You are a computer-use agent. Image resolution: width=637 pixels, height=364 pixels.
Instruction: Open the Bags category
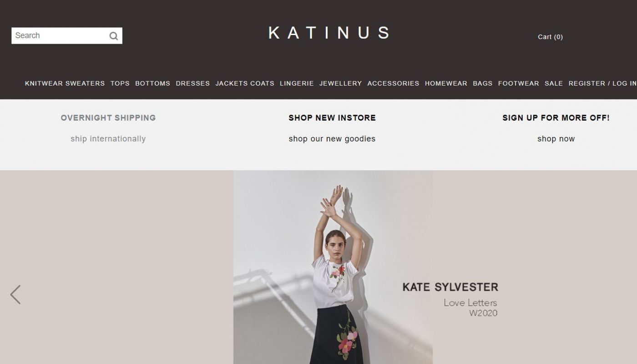(x=482, y=83)
